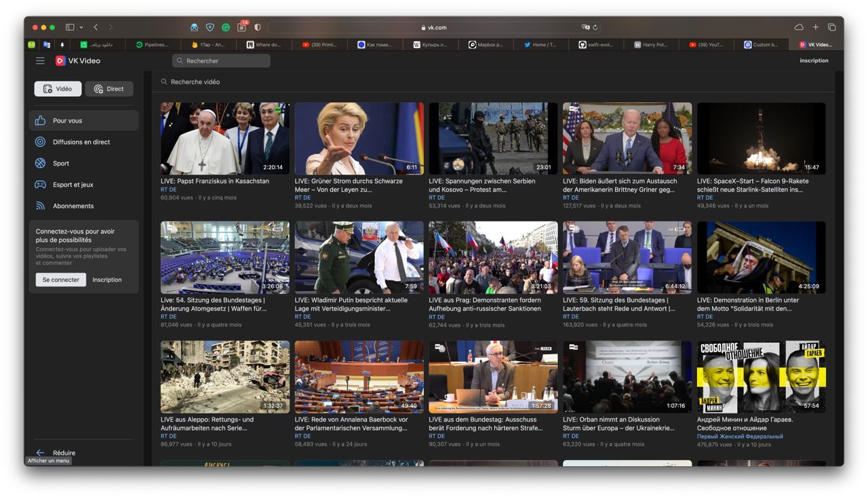The image size is (868, 498).
Task: Go back with Safari's back arrow
Action: tap(96, 27)
